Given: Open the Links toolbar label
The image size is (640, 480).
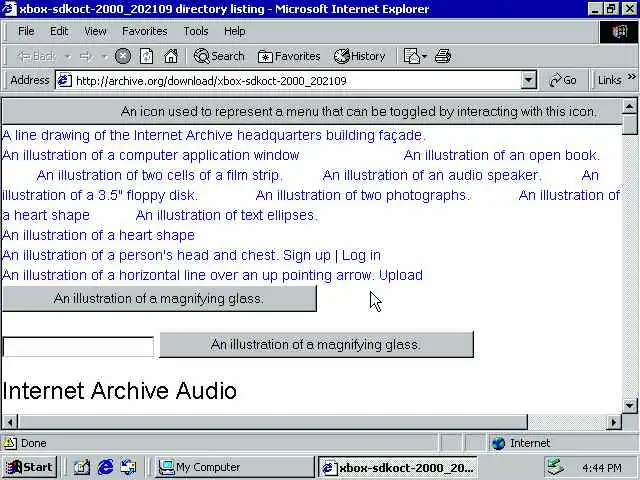Looking at the screenshot, I should click(609, 80).
